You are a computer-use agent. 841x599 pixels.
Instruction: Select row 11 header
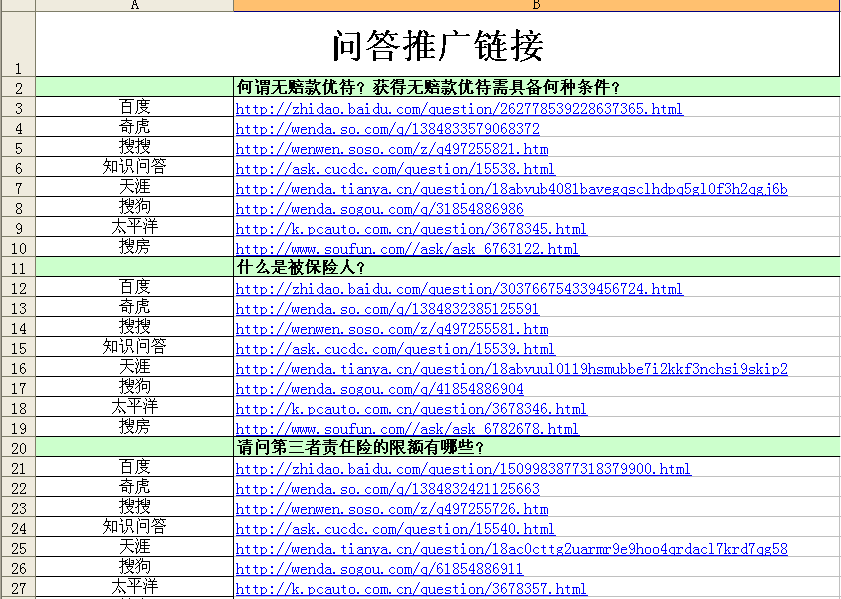(18, 267)
